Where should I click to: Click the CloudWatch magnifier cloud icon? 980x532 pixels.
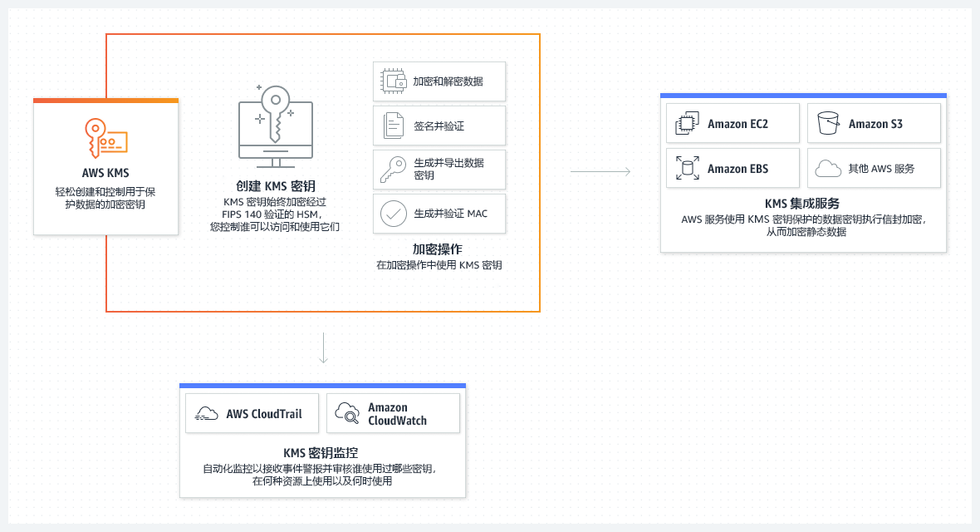[x=347, y=413]
